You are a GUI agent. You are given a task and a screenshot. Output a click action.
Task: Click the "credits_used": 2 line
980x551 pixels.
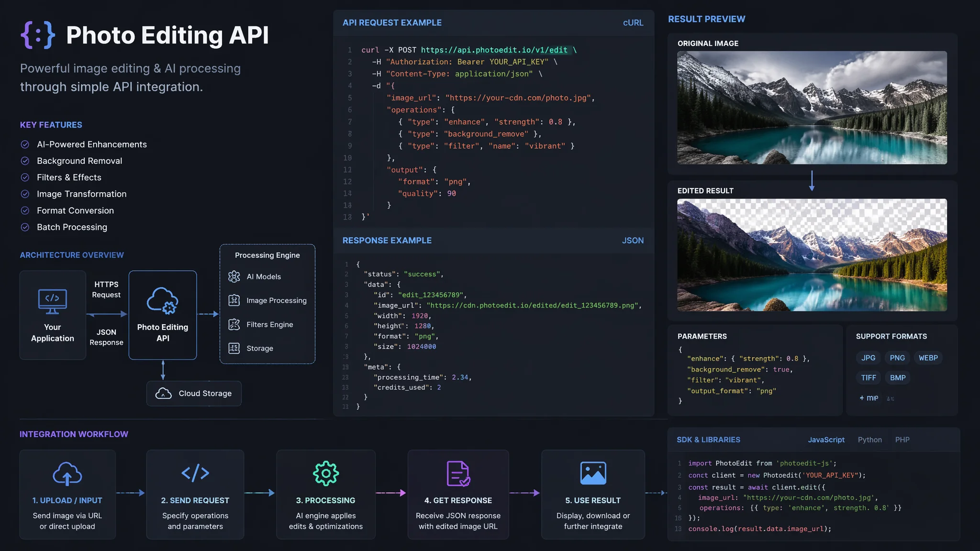407,387
